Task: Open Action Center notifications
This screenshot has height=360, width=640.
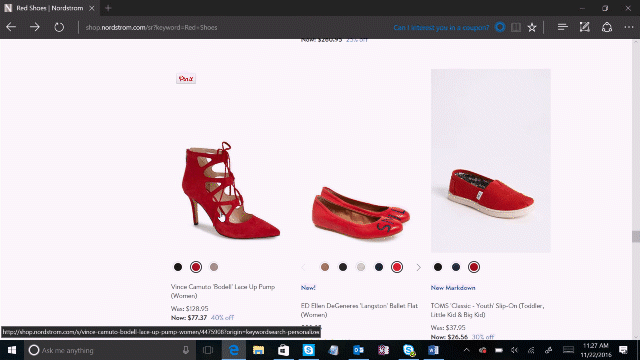Action: (x=623, y=350)
